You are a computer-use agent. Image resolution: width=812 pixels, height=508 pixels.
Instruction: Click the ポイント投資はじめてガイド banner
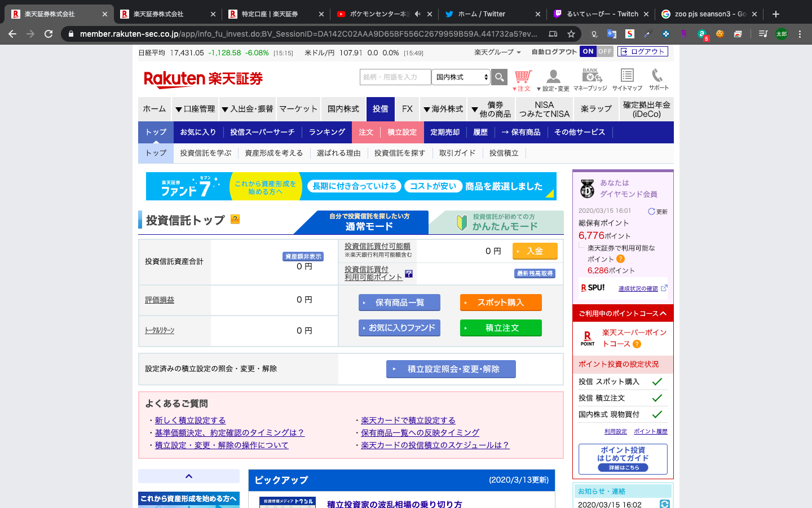tap(623, 459)
